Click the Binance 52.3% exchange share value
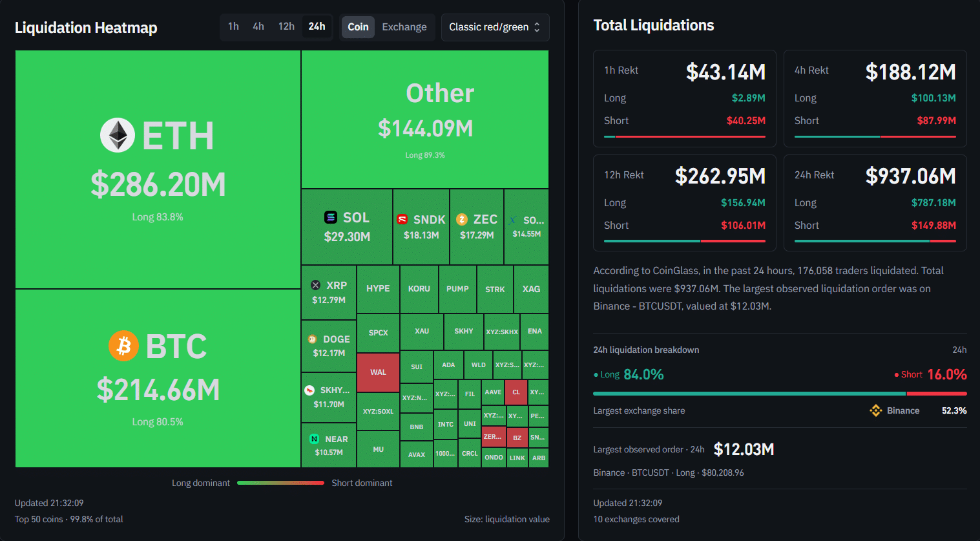The width and height of the screenshot is (980, 541). [x=954, y=410]
